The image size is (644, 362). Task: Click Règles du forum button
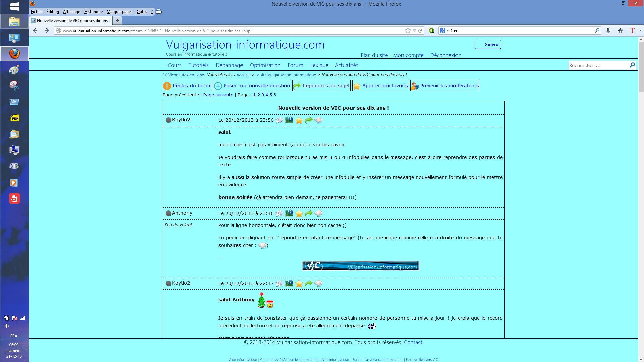click(x=187, y=86)
